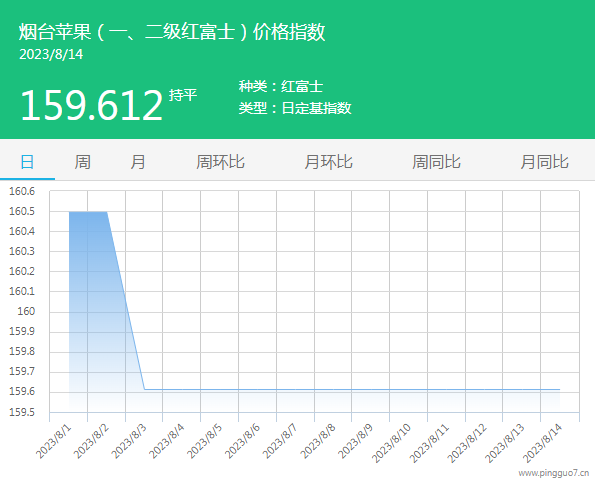Switch to 月同比 monthly year-on-year tab
The width and height of the screenshot is (595, 485).
[544, 162]
